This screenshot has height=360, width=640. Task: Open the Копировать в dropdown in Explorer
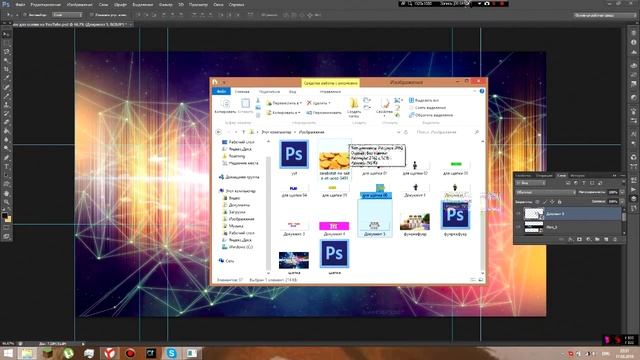[x=284, y=112]
